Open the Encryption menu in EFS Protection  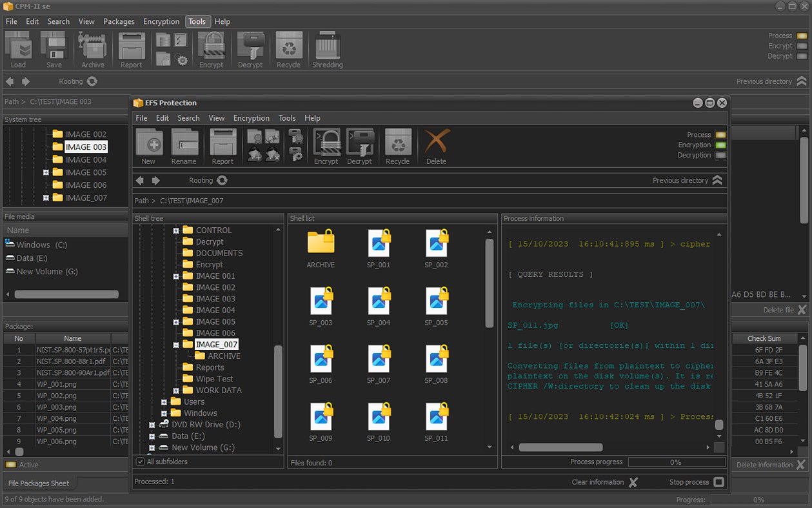(x=252, y=117)
